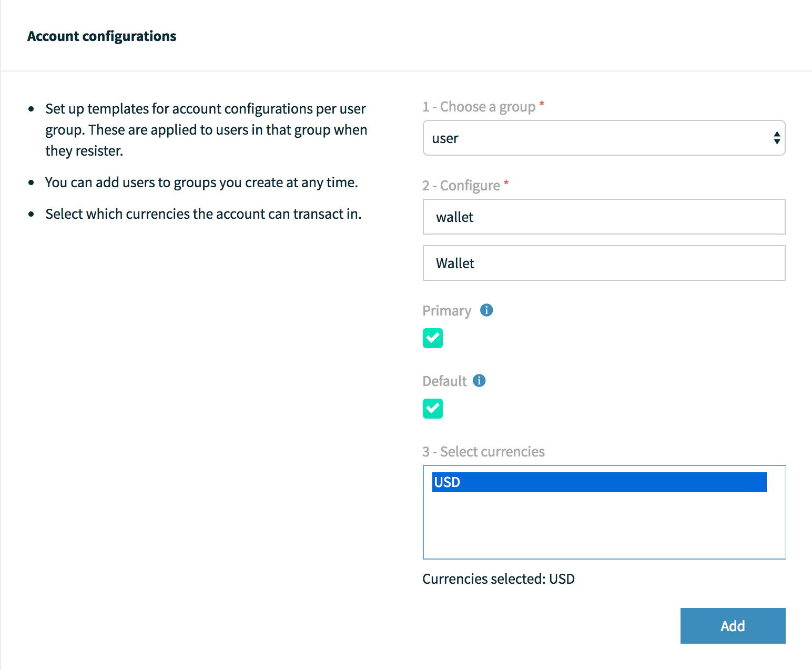Select USD in the currencies list
The width and height of the screenshot is (812, 670).
click(x=599, y=482)
